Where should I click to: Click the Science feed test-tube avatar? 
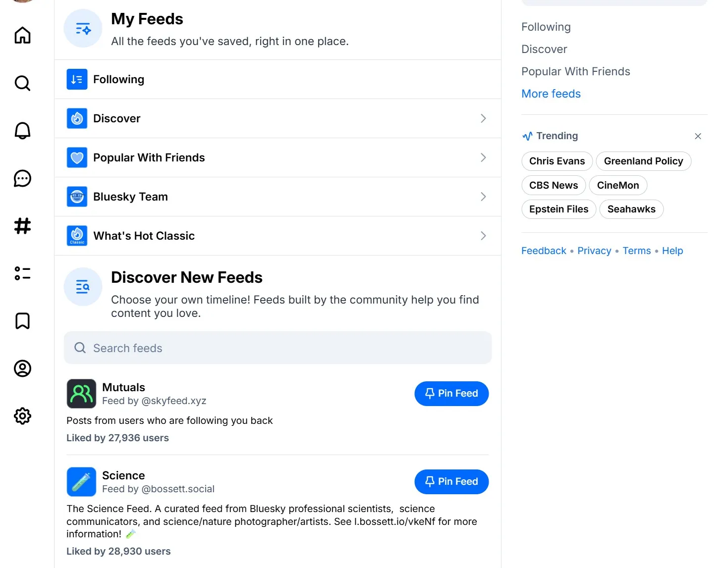(81, 481)
